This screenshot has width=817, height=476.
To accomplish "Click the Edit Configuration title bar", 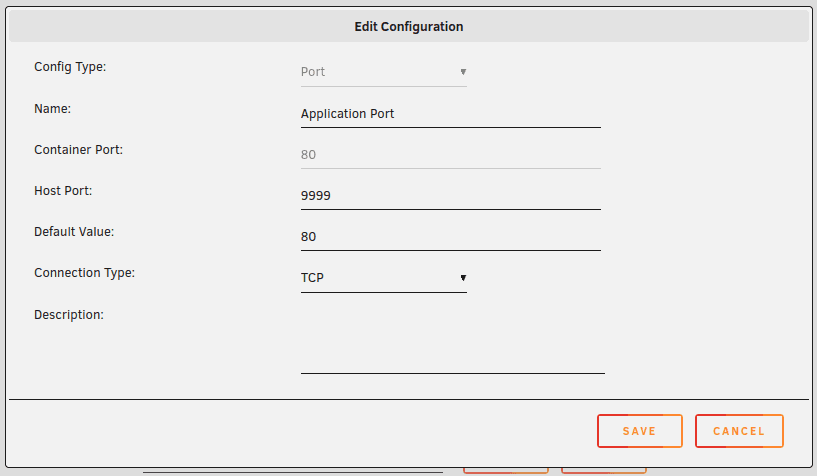I will (x=408, y=27).
